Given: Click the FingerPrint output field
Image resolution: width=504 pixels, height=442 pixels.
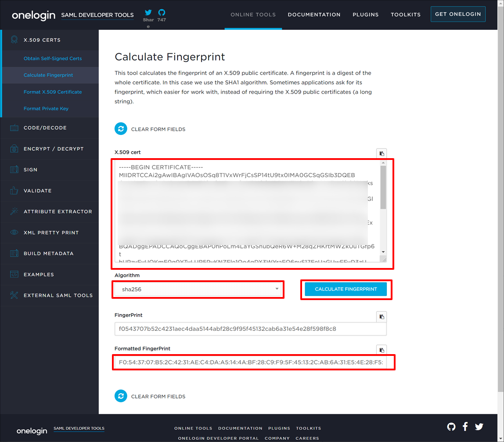Looking at the screenshot, I should click(x=250, y=329).
